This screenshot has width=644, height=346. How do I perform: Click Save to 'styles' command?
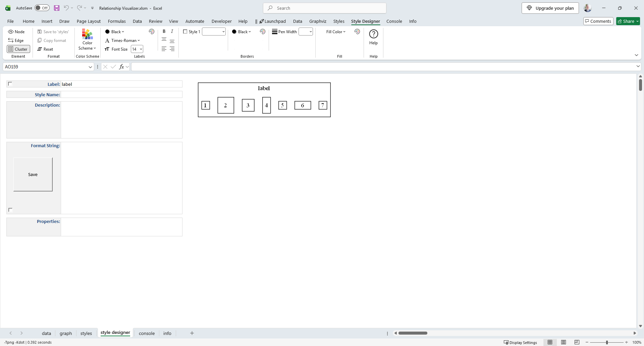pos(53,32)
